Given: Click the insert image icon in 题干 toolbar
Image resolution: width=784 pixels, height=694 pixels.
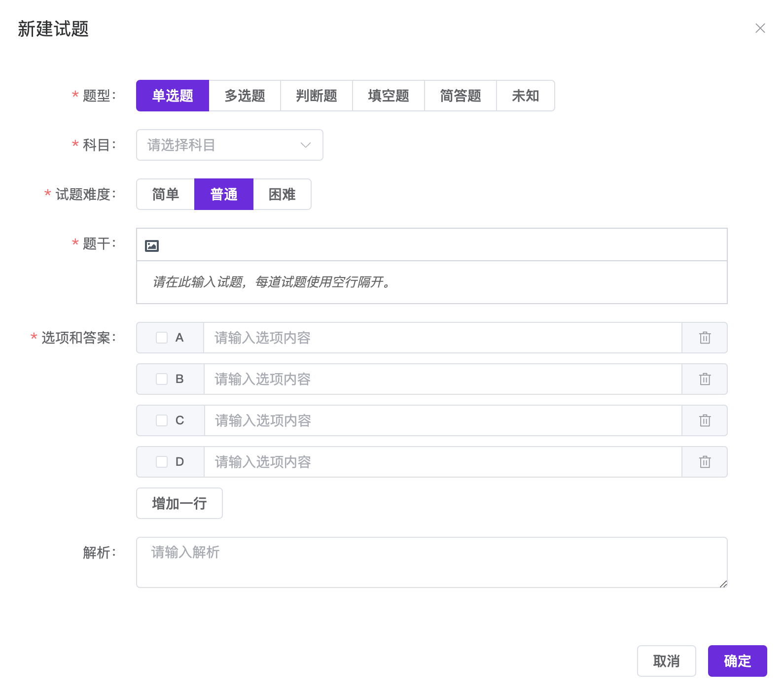Looking at the screenshot, I should click(152, 245).
